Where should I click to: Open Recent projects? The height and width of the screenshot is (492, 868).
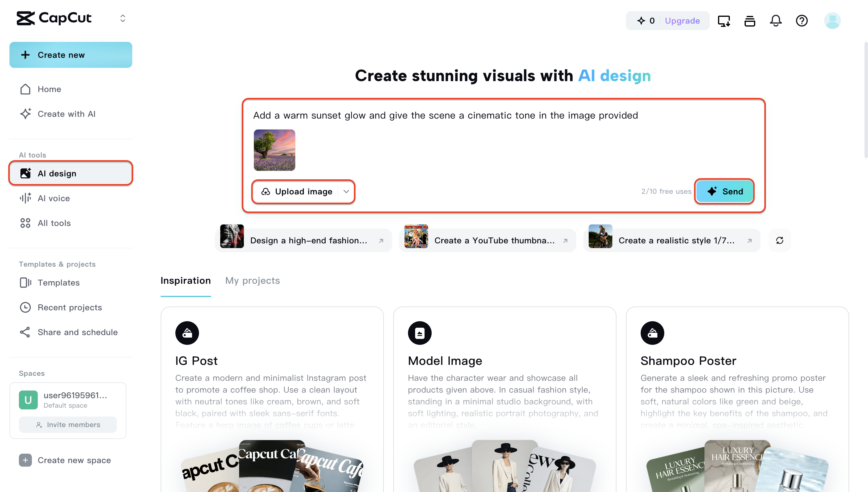click(71, 307)
